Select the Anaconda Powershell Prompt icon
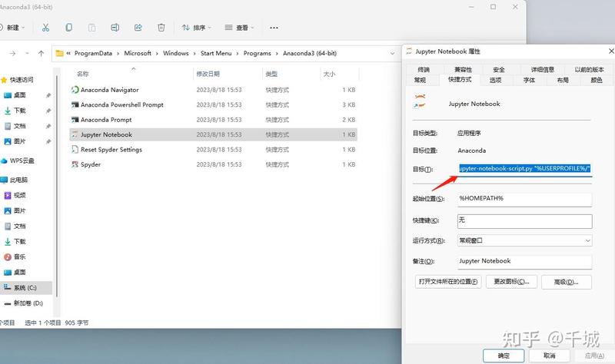Viewport: 615px width, 364px height. [x=75, y=104]
